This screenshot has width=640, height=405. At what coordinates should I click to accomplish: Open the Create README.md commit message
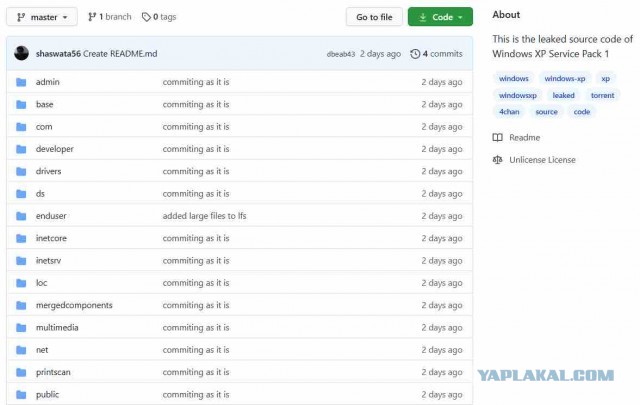coord(120,54)
